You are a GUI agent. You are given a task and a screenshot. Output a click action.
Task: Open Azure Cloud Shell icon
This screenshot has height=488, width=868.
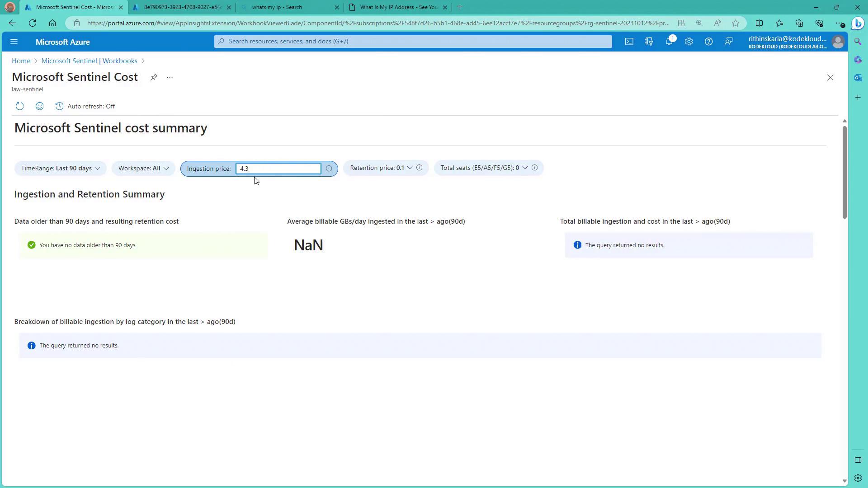tap(629, 42)
